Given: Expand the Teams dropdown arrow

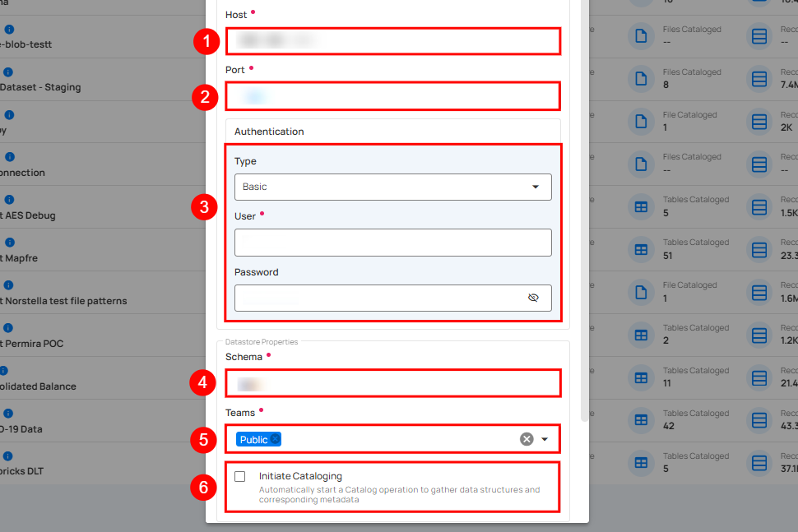Looking at the screenshot, I should pos(545,439).
